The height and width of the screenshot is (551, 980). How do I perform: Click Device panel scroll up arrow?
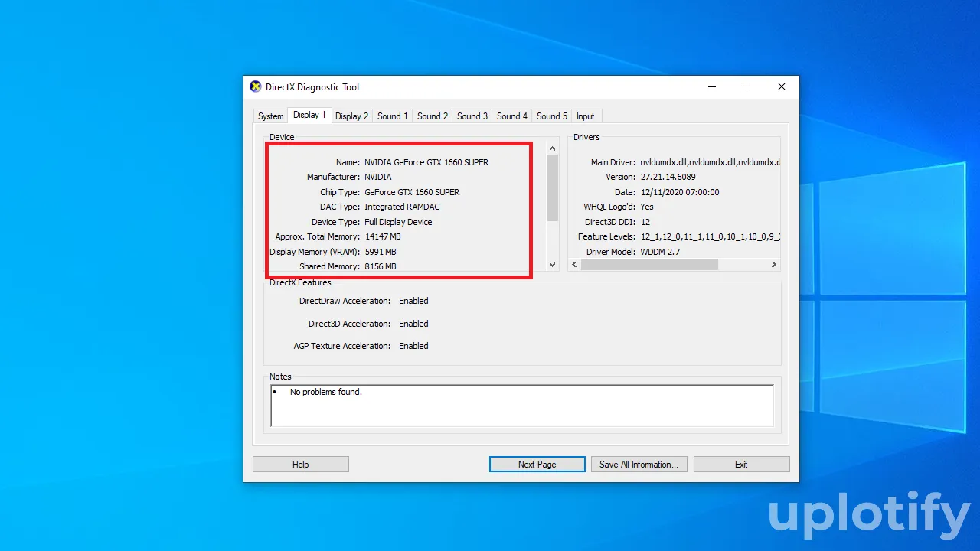point(553,148)
